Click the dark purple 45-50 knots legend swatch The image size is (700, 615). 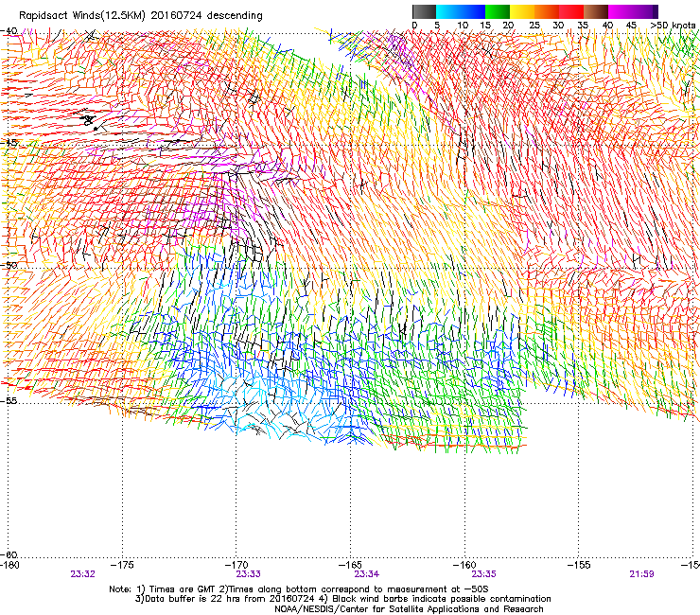pos(645,11)
